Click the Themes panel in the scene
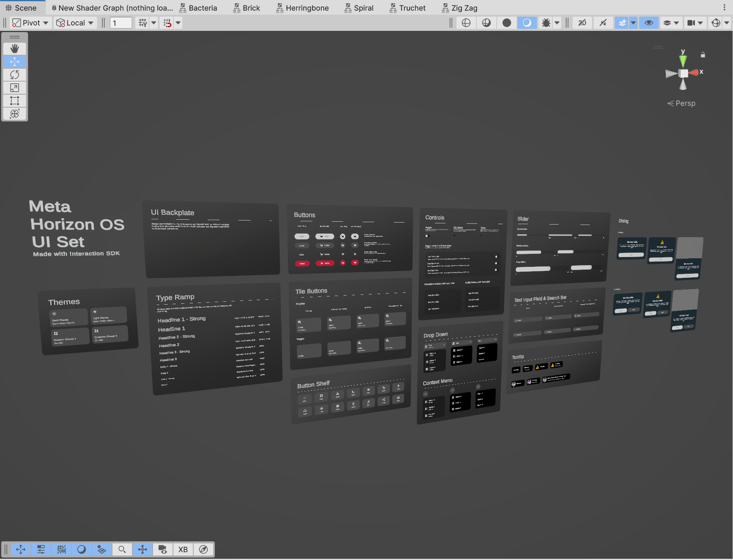Viewport: 733px width, 560px height. click(88, 321)
